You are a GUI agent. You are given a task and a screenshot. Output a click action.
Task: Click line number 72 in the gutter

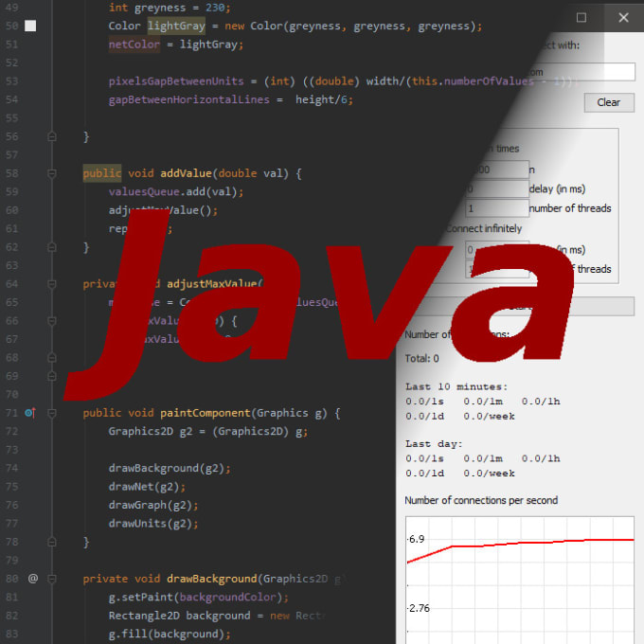click(11, 431)
